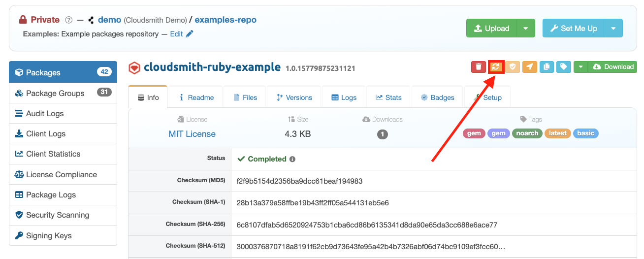Open the green Download options dropdown arrow

coord(581,67)
